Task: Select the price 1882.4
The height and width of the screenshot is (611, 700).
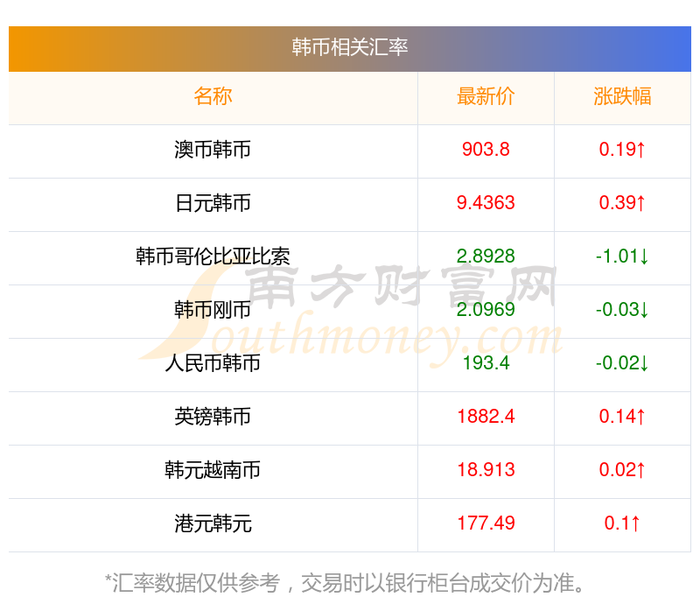Action: 486,417
